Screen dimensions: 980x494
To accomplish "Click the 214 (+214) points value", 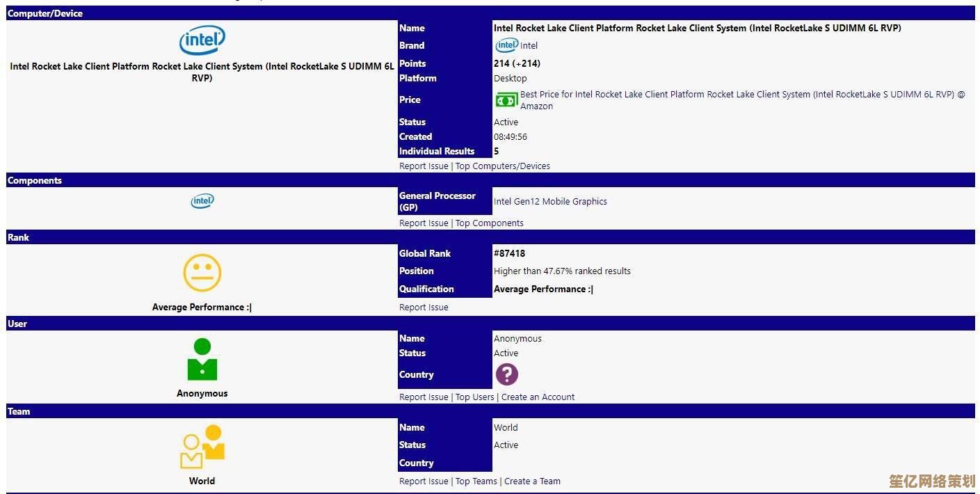I will coord(517,63).
